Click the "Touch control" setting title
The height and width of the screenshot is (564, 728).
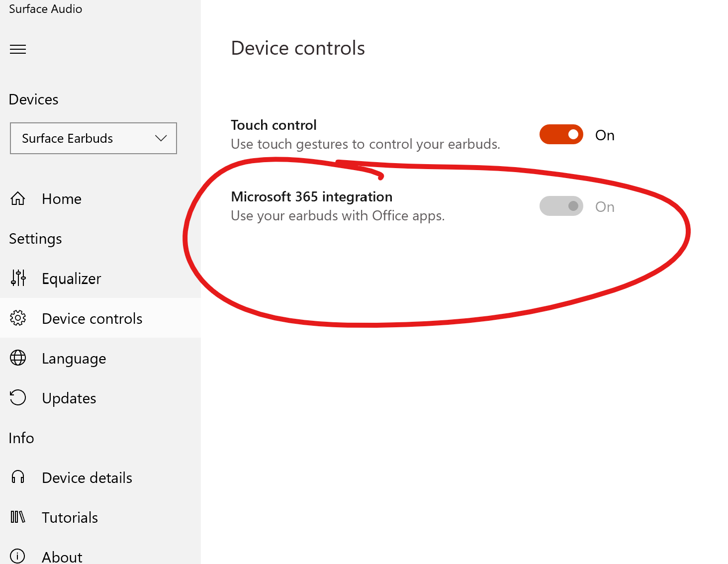273,125
